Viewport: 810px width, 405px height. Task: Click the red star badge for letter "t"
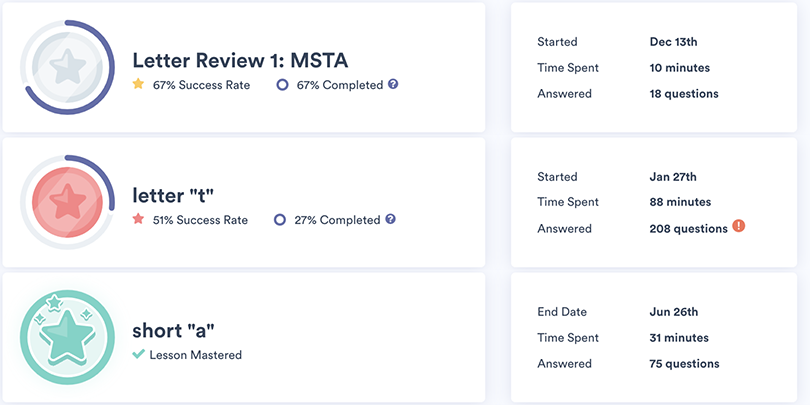pyautogui.click(x=68, y=202)
